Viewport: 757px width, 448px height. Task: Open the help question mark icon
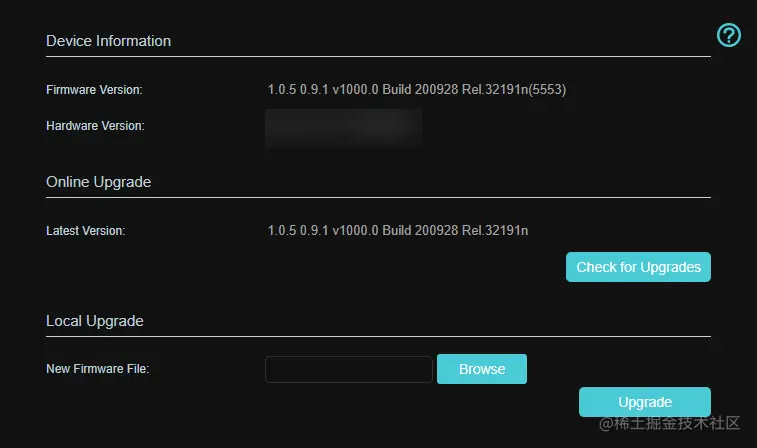[729, 35]
